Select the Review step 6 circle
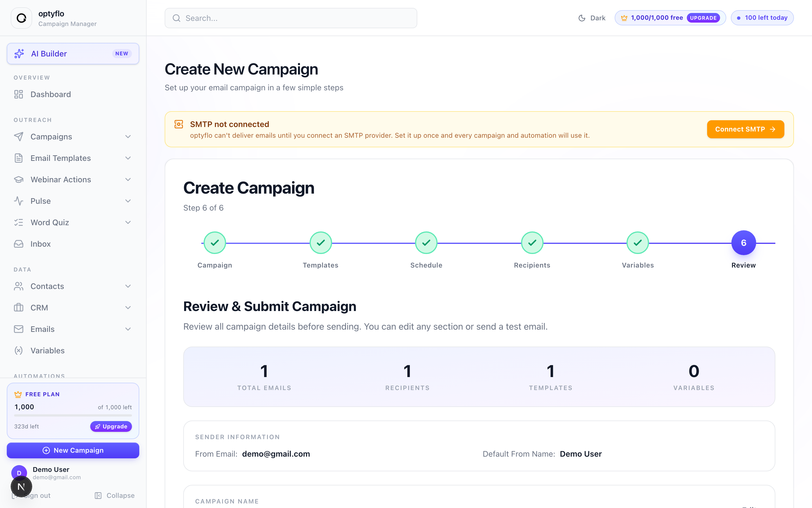 743,243
